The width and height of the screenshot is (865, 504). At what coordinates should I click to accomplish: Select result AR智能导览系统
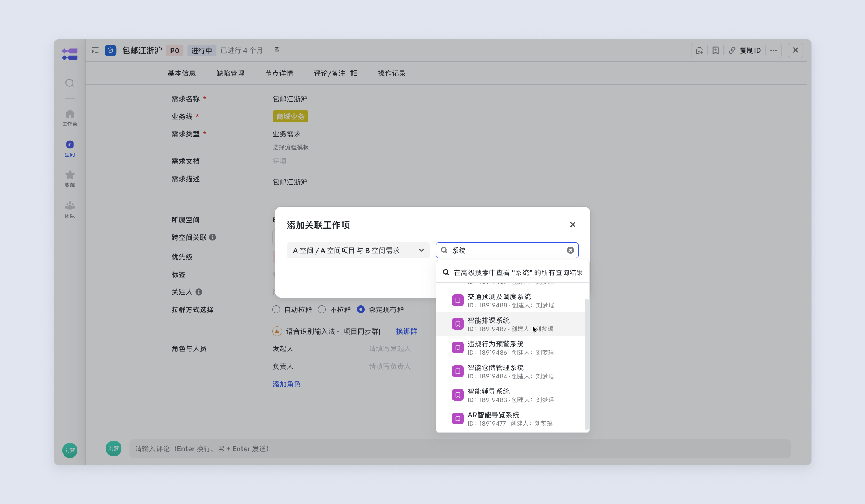(510, 419)
